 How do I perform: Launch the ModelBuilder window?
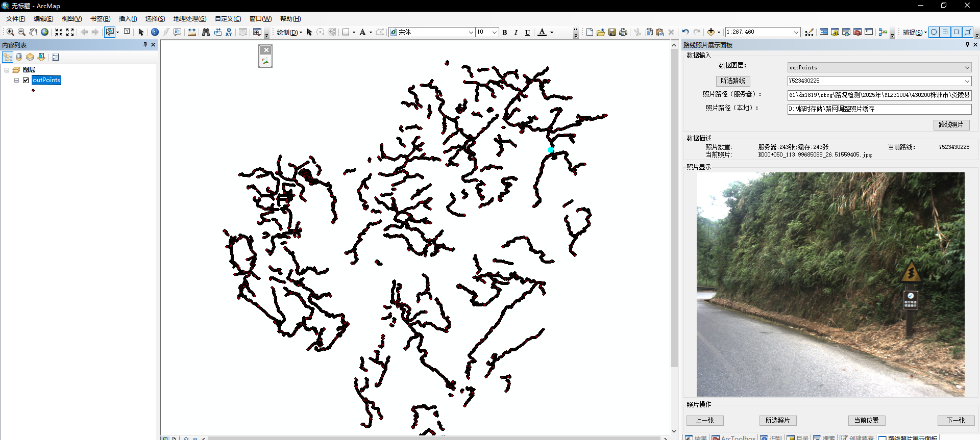click(883, 32)
